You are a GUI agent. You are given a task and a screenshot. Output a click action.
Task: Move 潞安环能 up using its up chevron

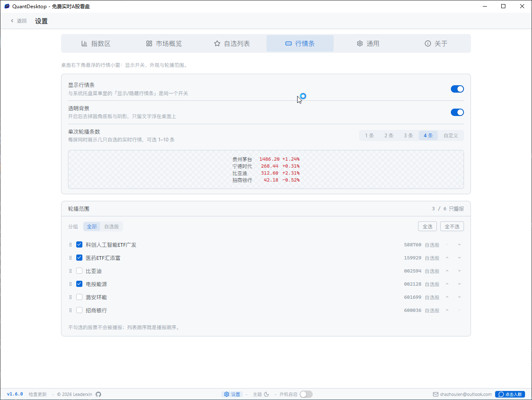[x=447, y=297]
